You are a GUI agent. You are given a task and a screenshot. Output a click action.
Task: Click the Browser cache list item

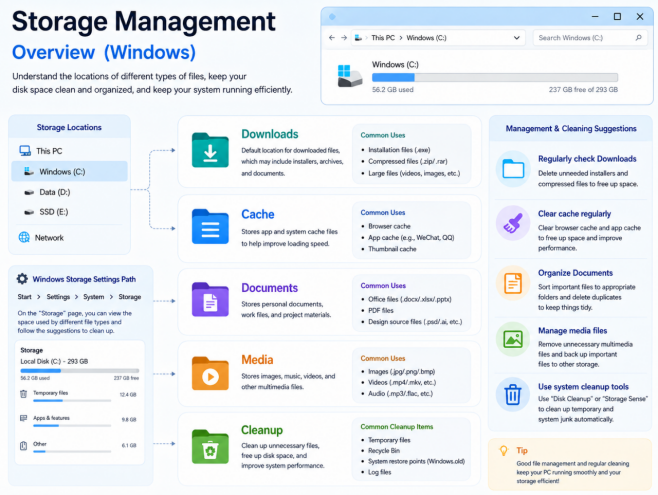click(389, 226)
